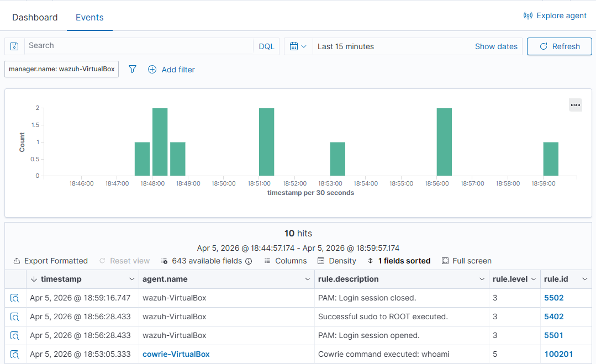Viewport: 596px width, 364px height.
Task: Click the Add filter plus icon
Action: coord(152,69)
